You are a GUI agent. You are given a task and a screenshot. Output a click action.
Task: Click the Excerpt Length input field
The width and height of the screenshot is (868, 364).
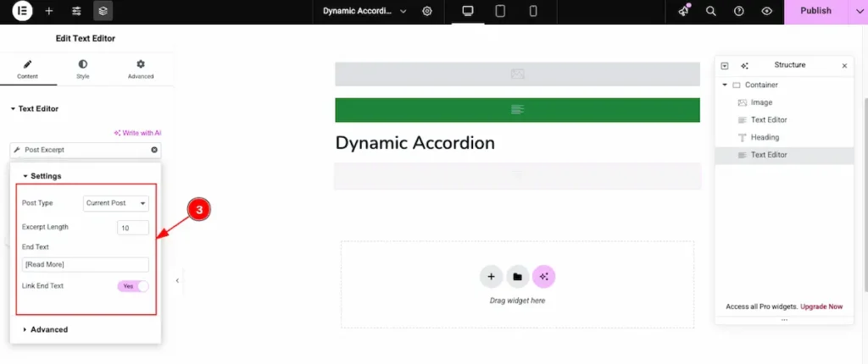133,228
